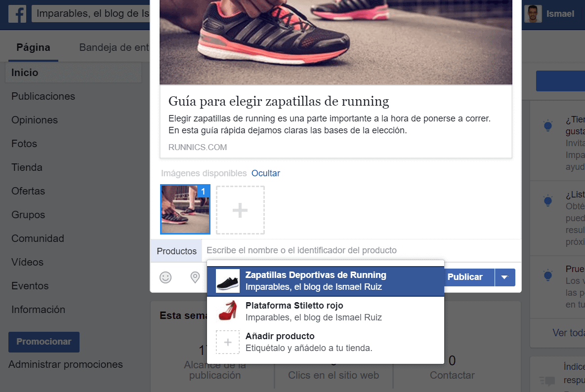Choose Plataforma Stiletto rojo product
The image size is (585, 392).
[x=325, y=312]
